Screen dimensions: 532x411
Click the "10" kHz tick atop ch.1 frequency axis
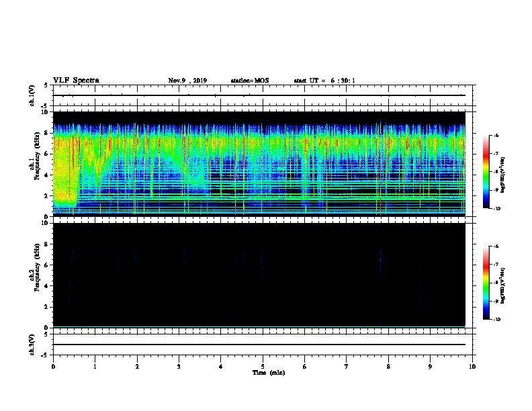pyautogui.click(x=45, y=112)
